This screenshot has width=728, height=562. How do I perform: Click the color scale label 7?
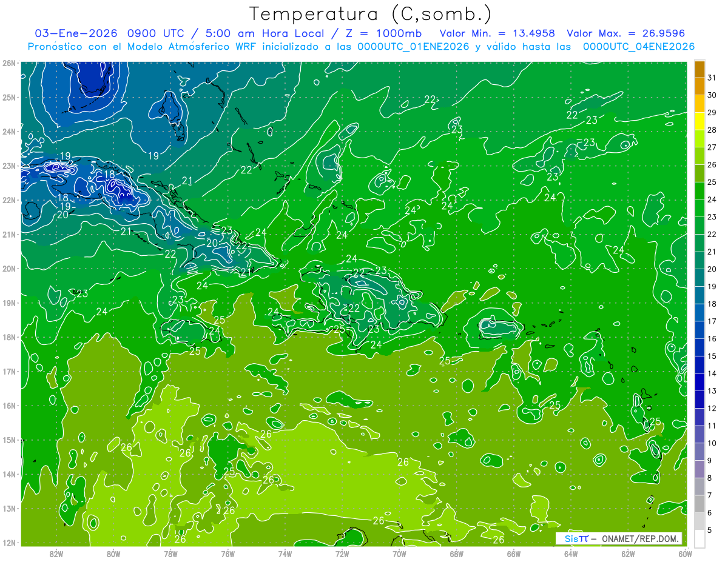pos(710,495)
